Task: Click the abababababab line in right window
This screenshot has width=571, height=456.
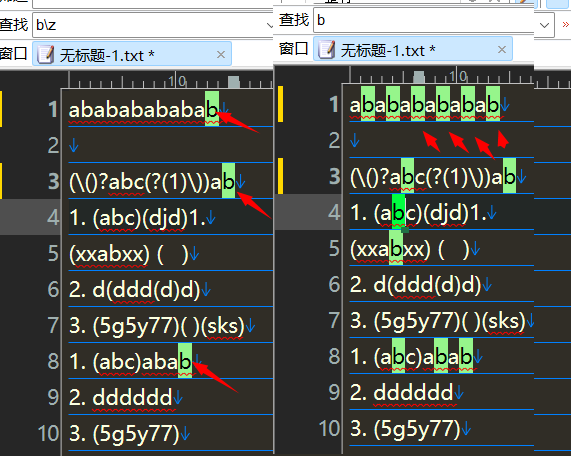Action: (425, 105)
